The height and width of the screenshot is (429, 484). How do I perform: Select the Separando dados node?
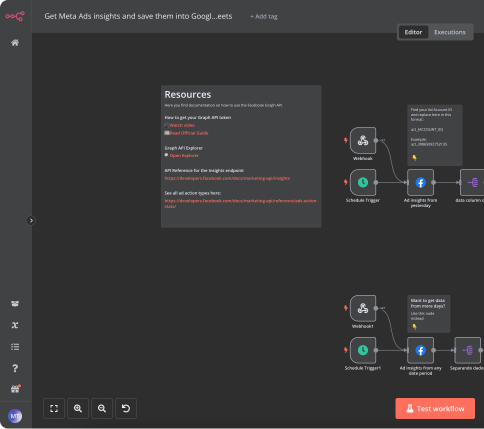468,350
